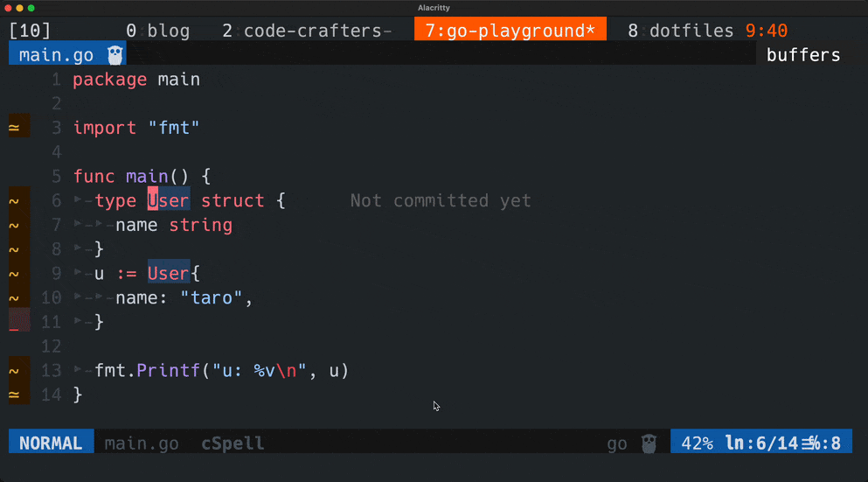868x482 pixels.
Task: Click the red git delete sign on line 11
Action: pos(18,322)
